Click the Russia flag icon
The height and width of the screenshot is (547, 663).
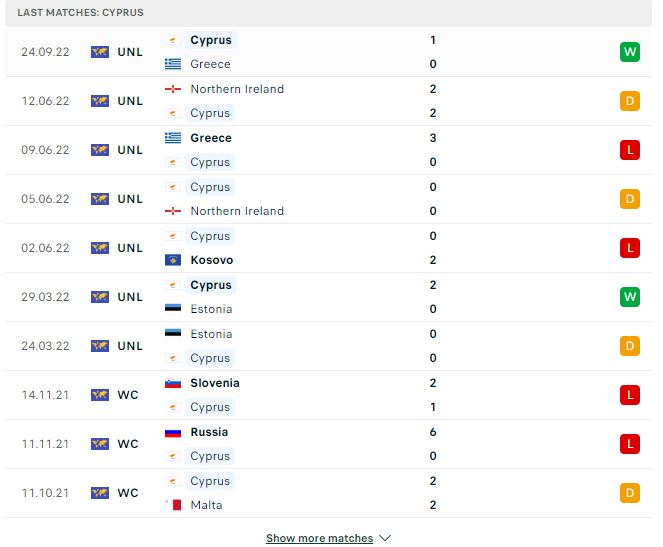click(173, 432)
